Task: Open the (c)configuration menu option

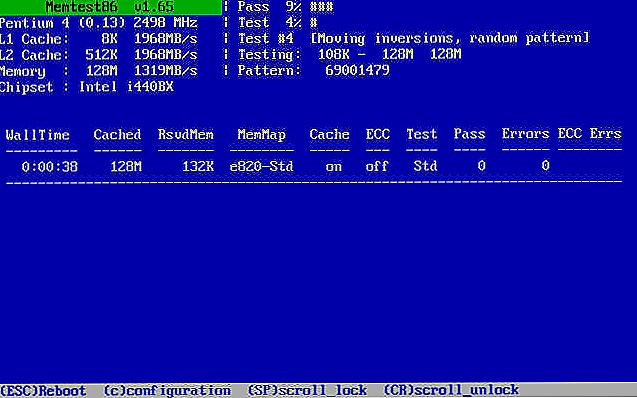Action: [x=167, y=391]
